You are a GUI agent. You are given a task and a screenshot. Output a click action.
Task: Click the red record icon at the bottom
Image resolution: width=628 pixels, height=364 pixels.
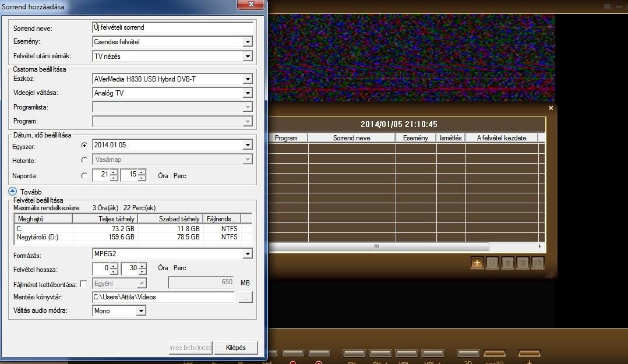(293, 362)
